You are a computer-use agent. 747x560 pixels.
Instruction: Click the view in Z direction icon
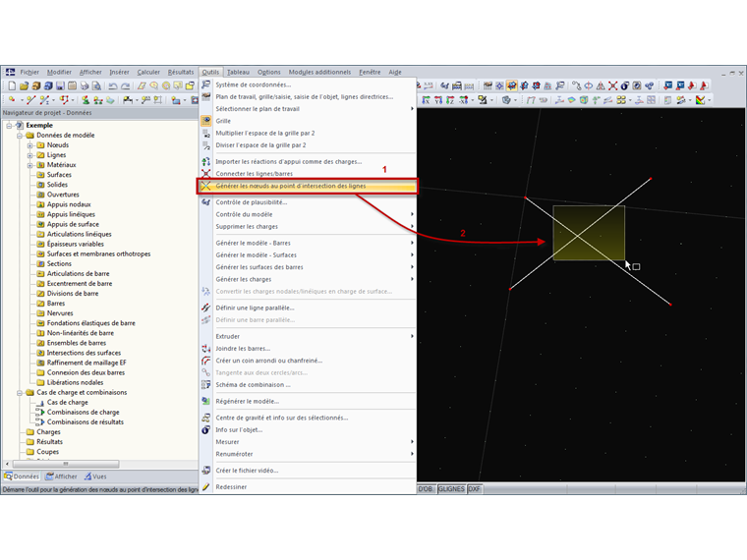tap(451, 99)
